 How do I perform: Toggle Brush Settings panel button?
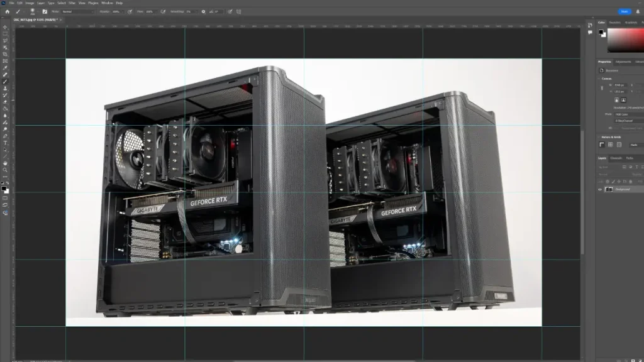point(45,11)
